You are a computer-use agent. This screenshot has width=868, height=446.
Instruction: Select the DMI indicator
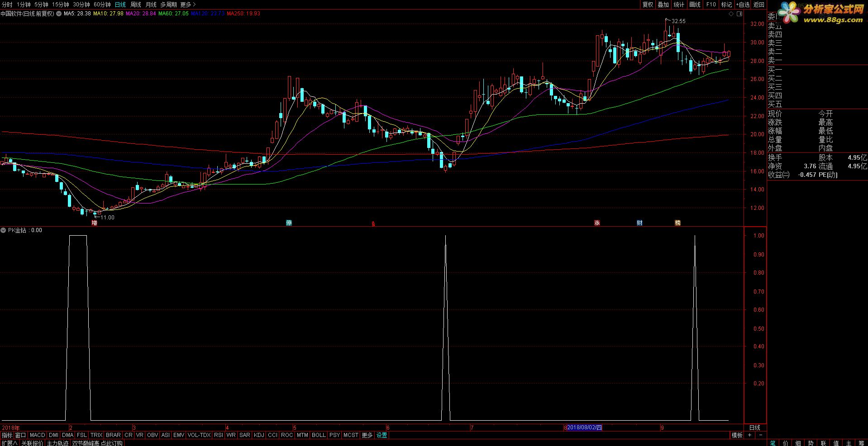pyautogui.click(x=54, y=435)
